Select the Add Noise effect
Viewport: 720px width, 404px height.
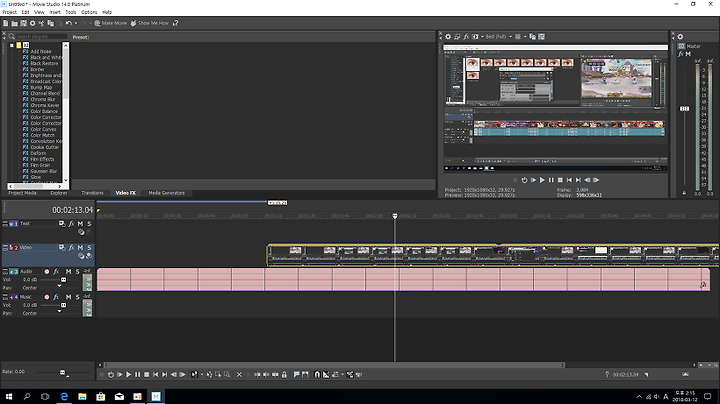tap(41, 51)
